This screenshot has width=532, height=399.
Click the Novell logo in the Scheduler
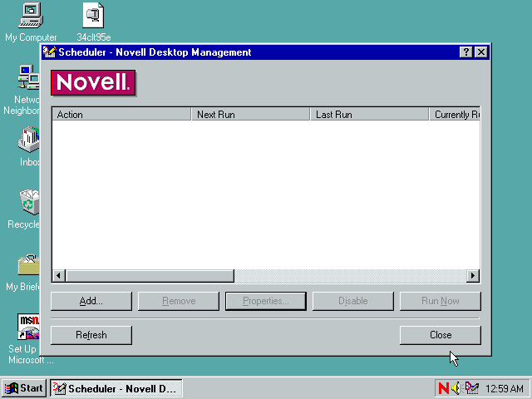(93, 83)
